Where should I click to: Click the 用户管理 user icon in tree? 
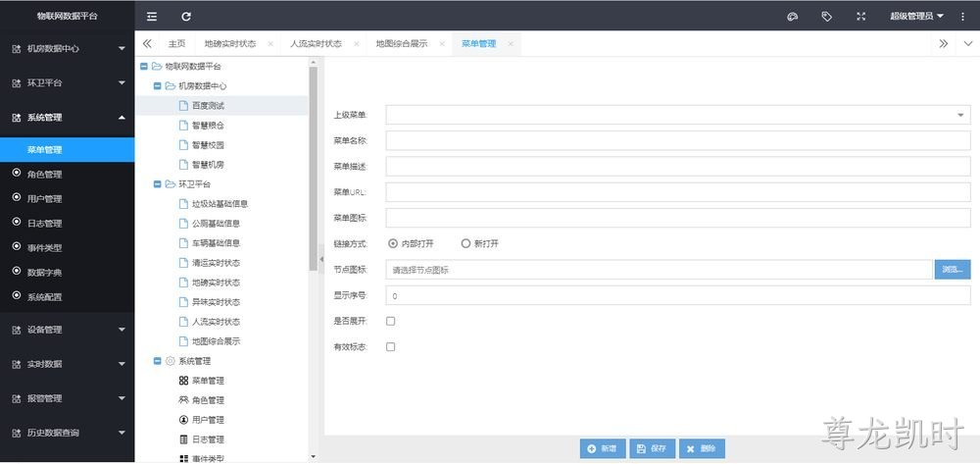pos(184,420)
